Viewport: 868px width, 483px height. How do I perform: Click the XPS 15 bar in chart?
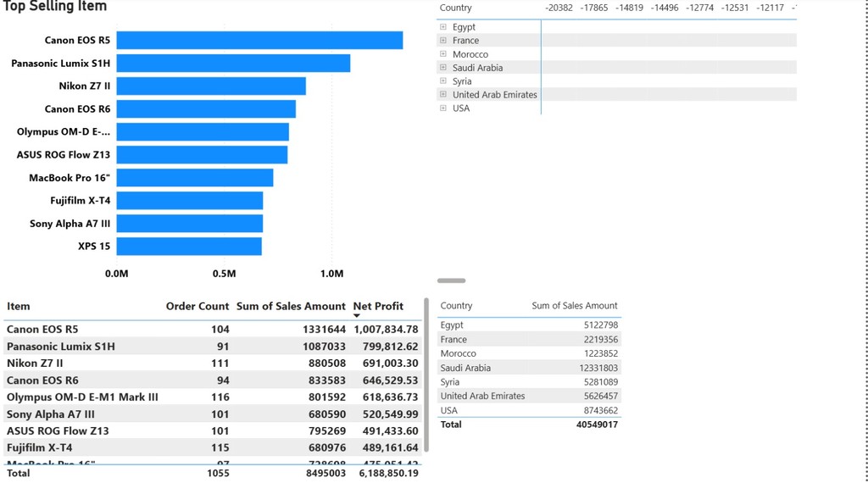tap(189, 247)
